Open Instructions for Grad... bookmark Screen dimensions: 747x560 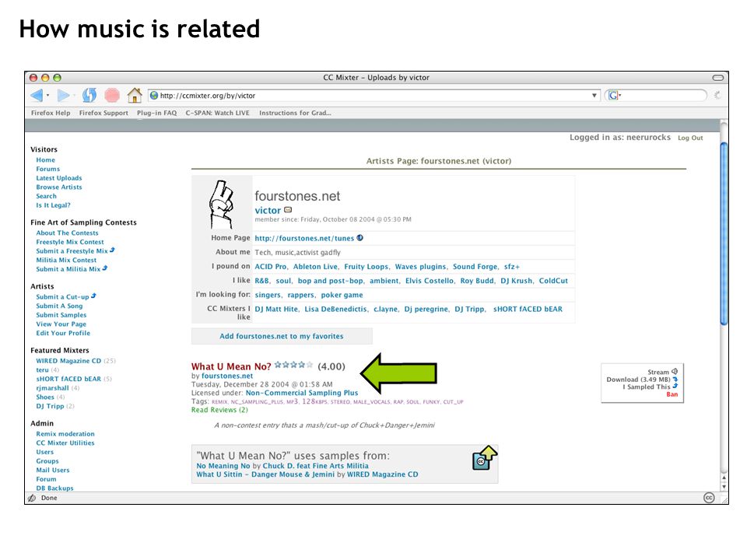295,113
